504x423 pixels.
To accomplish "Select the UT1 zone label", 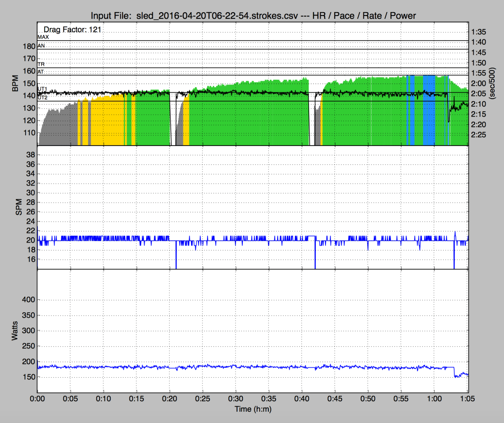I will tap(42, 89).
